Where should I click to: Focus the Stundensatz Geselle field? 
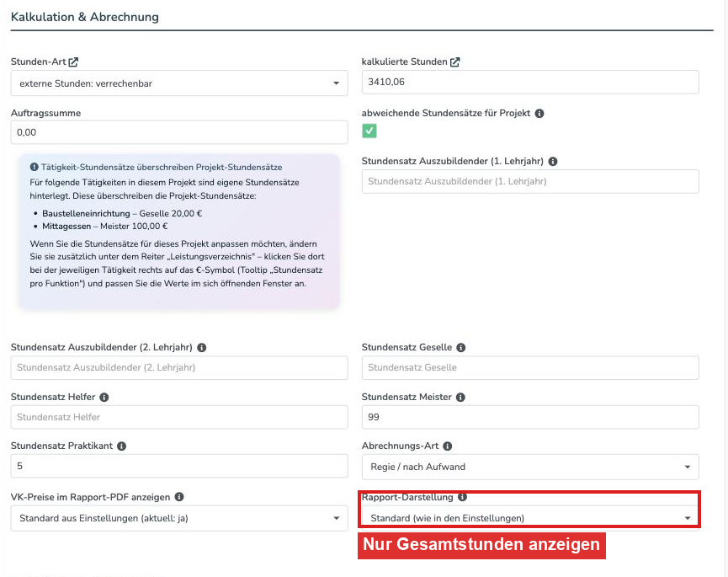(x=530, y=368)
